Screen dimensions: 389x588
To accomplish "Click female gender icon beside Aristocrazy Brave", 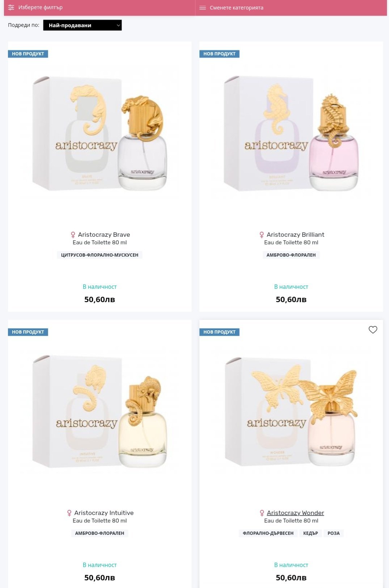I will click(x=73, y=235).
